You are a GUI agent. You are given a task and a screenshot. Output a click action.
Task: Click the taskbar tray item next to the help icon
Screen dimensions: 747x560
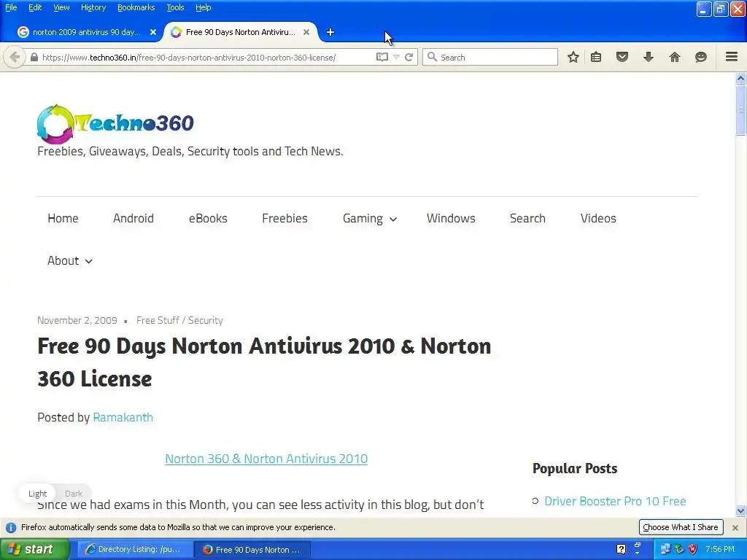tap(637, 548)
